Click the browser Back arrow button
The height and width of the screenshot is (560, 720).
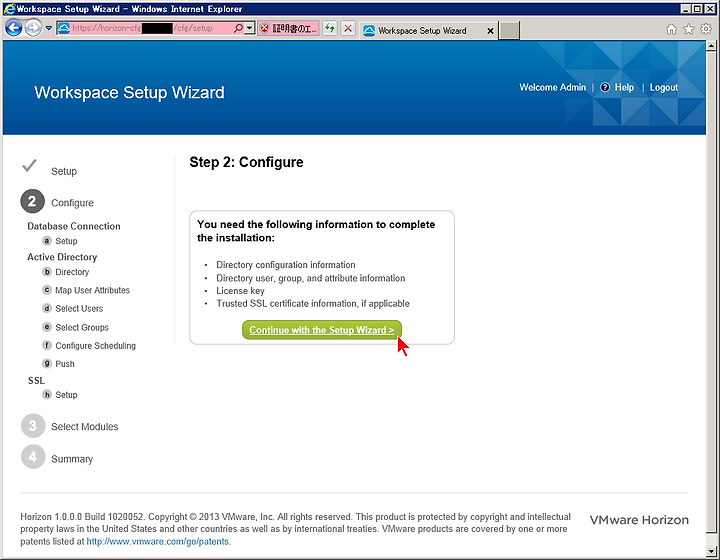point(13,28)
